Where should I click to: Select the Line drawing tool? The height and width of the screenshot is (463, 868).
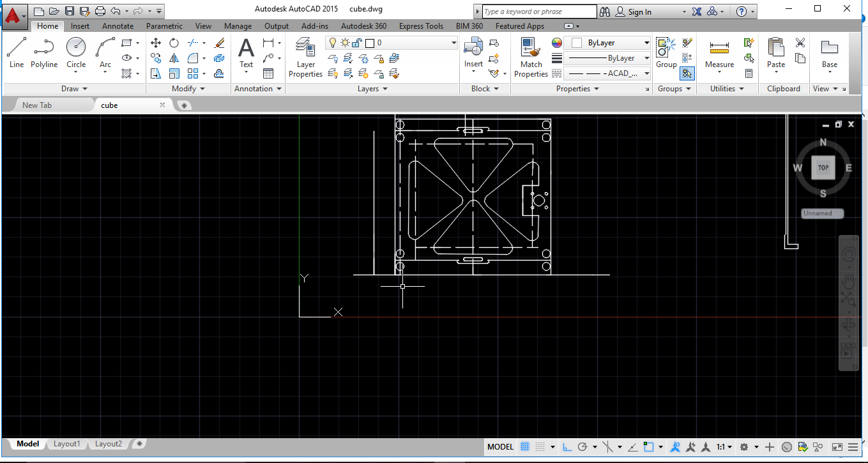17,53
